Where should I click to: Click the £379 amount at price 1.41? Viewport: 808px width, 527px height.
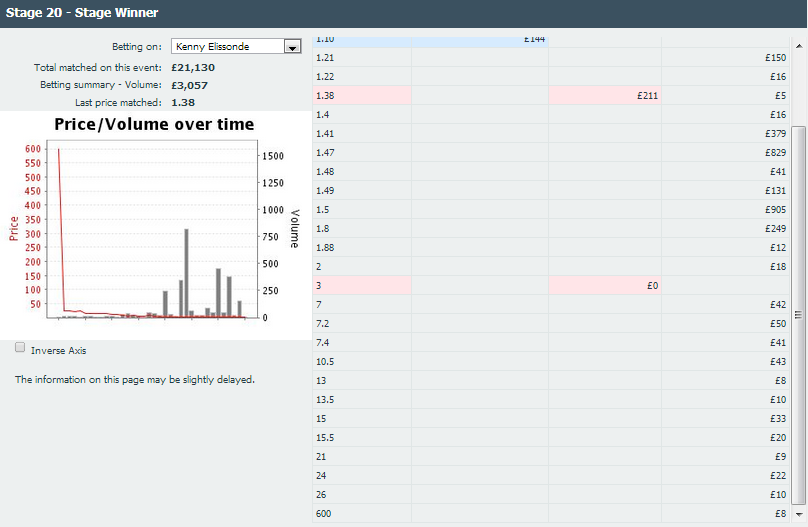tap(772, 134)
